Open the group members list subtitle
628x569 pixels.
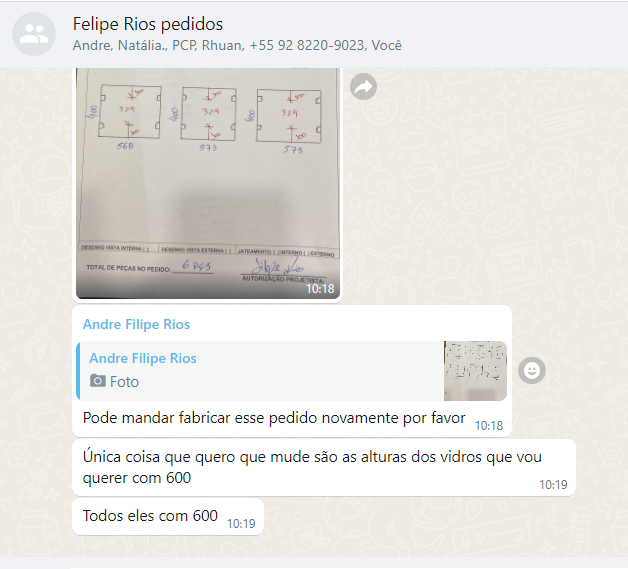click(237, 45)
